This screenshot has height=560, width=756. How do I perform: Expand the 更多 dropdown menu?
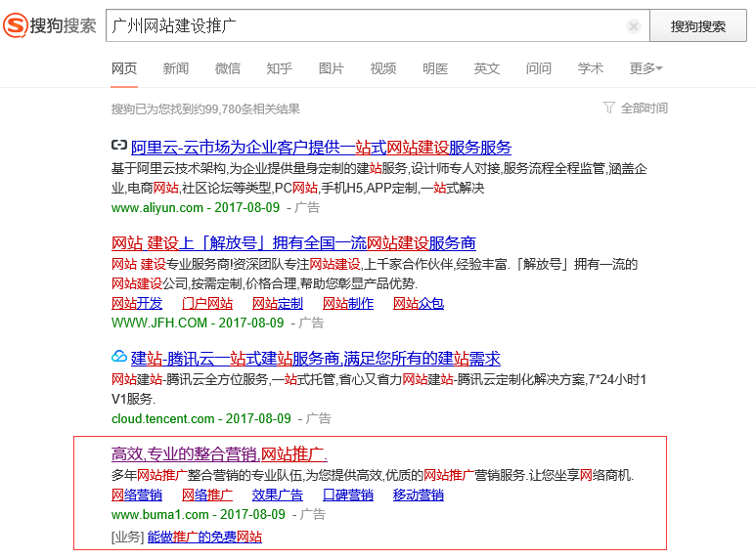click(x=645, y=68)
